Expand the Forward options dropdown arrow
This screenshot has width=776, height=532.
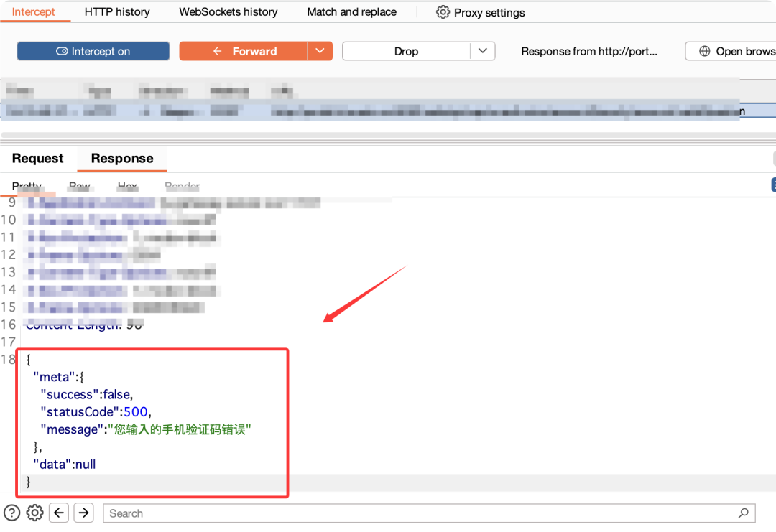coord(320,51)
